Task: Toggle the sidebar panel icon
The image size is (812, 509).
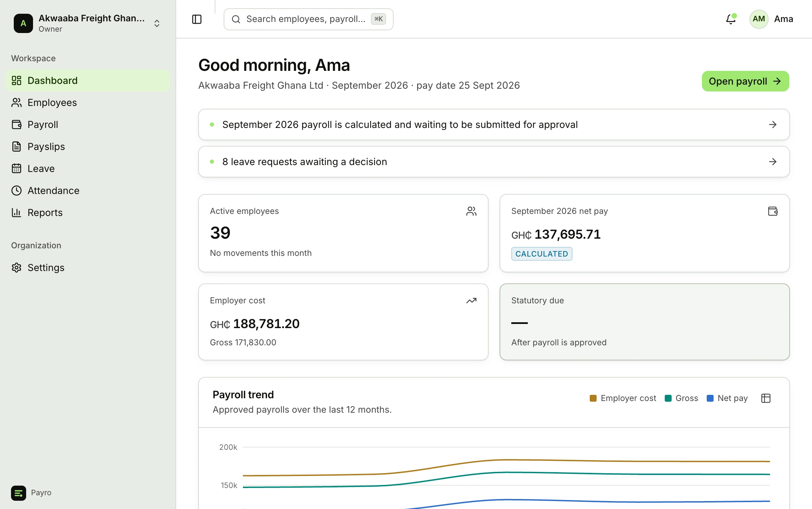Action: tap(197, 19)
